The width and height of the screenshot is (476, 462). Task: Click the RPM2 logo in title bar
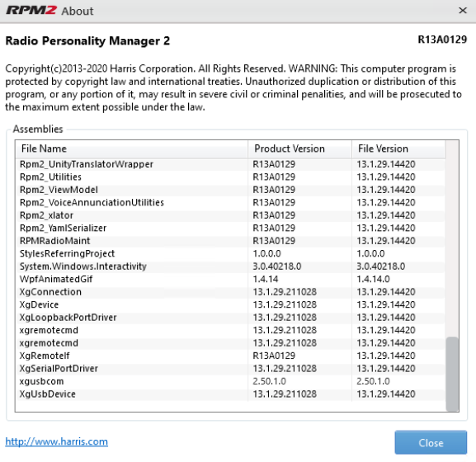[31, 11]
